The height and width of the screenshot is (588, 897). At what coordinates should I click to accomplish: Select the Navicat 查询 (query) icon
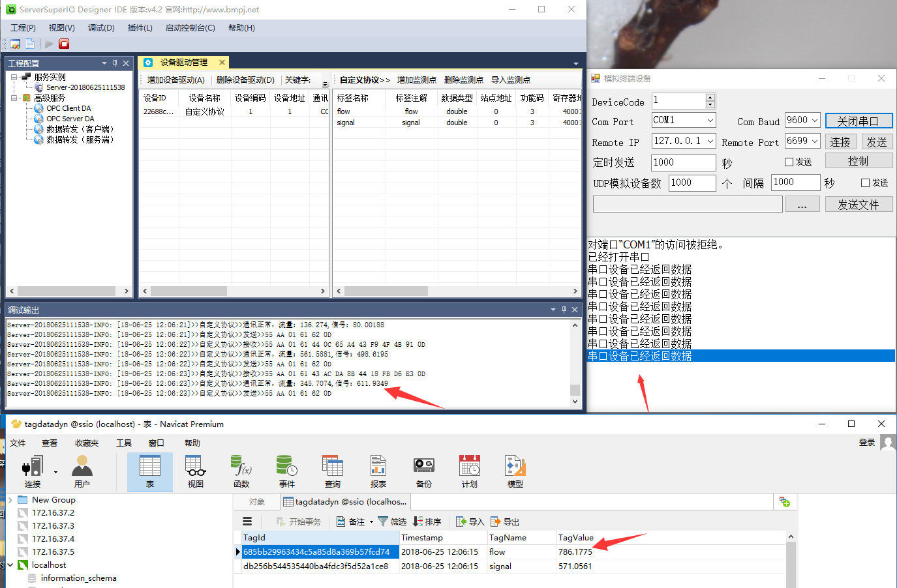(x=332, y=471)
